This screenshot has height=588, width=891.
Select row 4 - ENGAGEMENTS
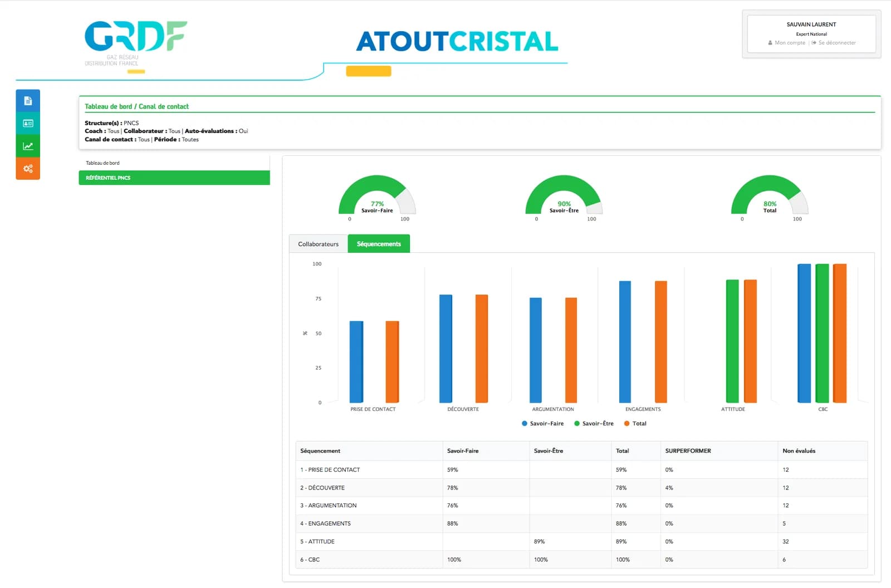(581, 523)
